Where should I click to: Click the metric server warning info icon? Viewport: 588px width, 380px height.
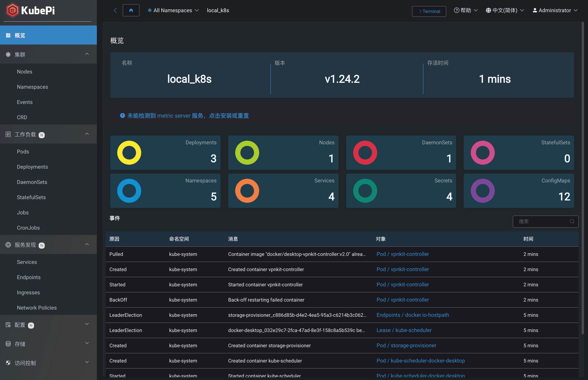(122, 116)
